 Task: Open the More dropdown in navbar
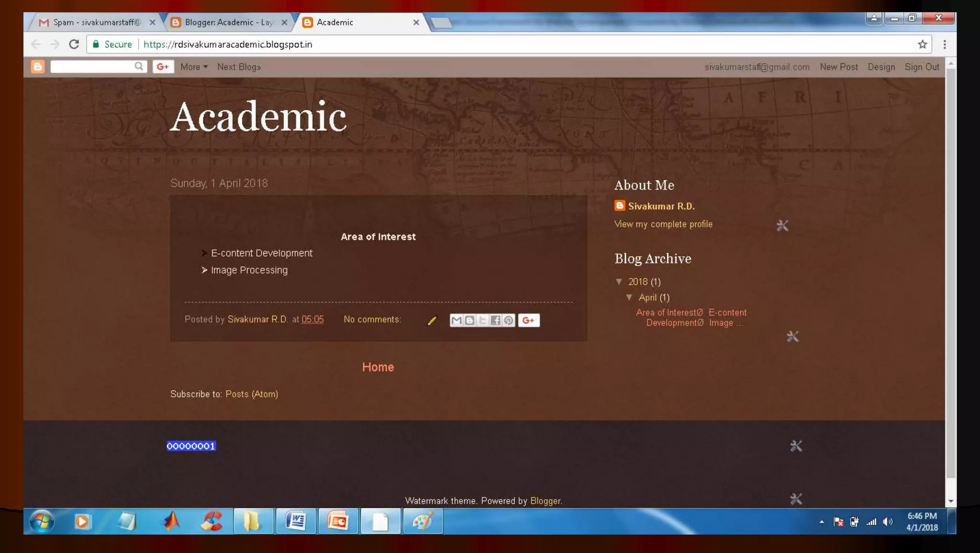pos(194,67)
